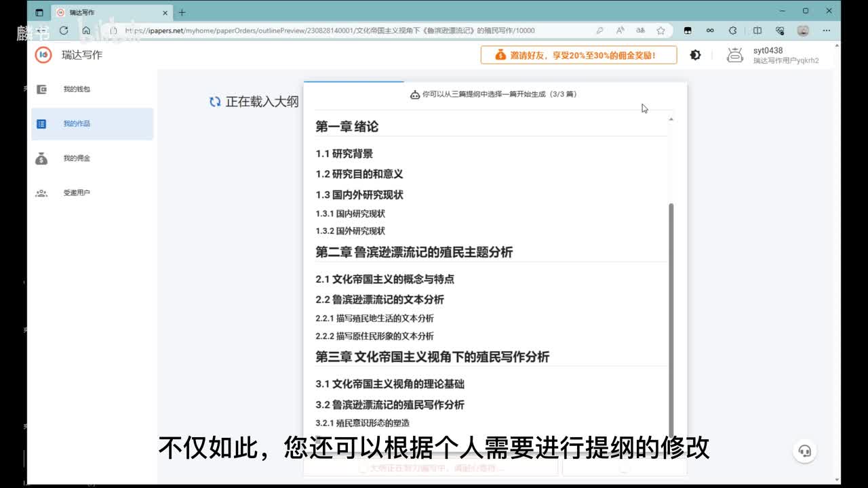
Task: Reload the page with browser refresh button
Action: coord(64,30)
